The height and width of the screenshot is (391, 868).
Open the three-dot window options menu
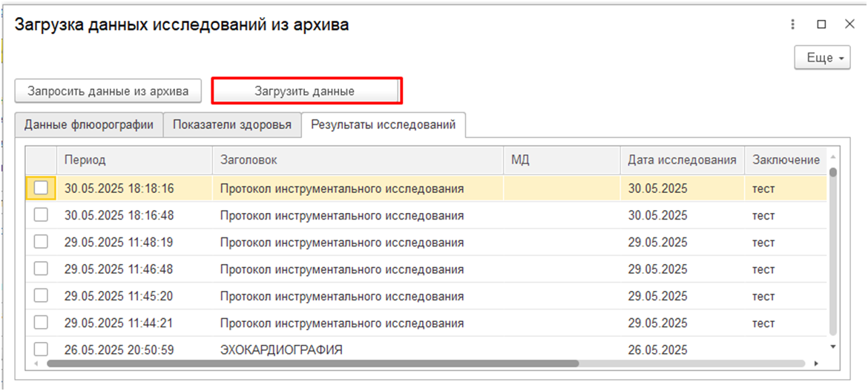(x=793, y=24)
